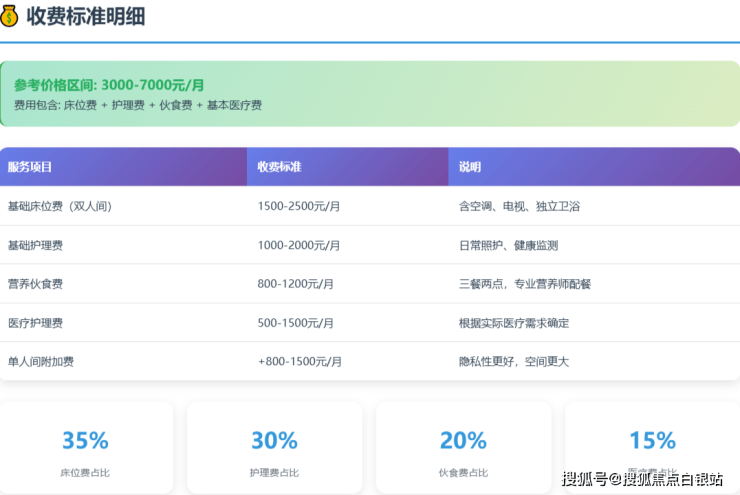Select the 营养伙食费 row label
This screenshot has width=740, height=495.
[x=35, y=284]
